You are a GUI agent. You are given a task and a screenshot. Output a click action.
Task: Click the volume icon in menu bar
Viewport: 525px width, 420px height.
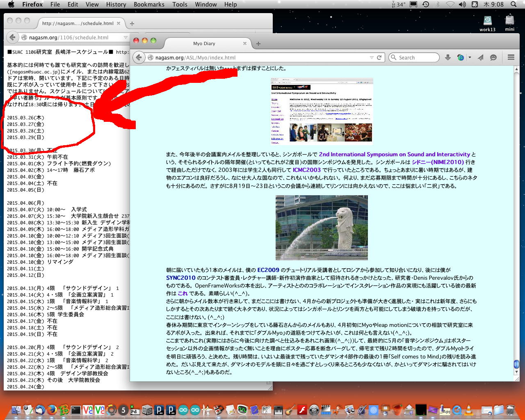(462, 5)
